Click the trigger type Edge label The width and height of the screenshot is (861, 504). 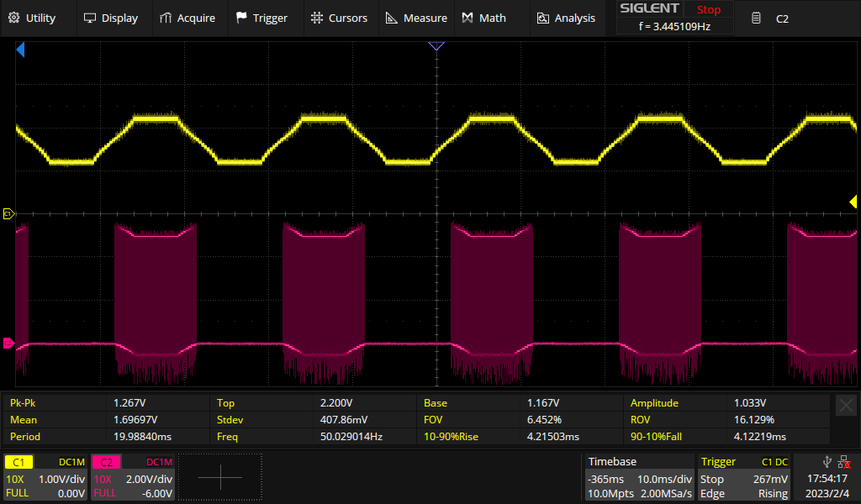click(712, 494)
